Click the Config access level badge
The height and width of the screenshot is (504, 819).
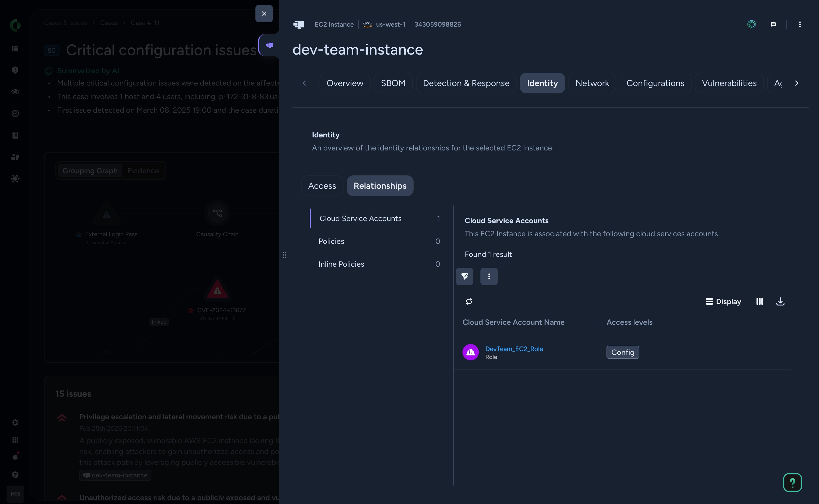[x=623, y=352]
